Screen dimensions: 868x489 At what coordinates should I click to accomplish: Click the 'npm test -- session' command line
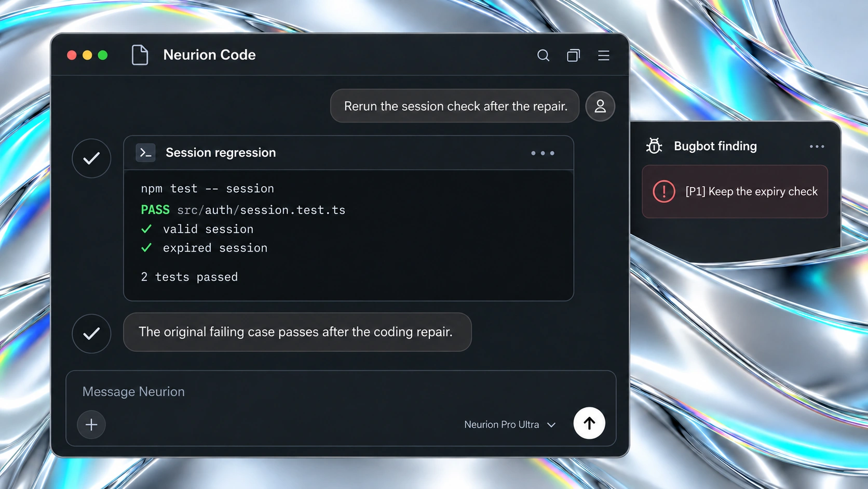(x=207, y=189)
